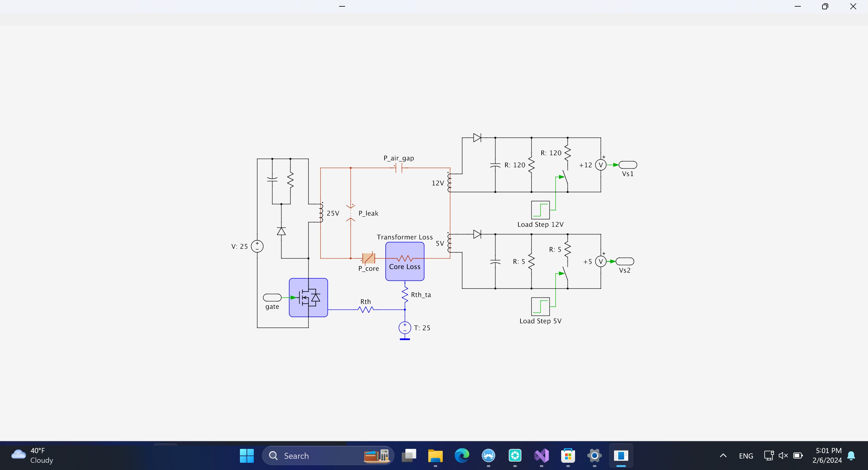Select the Rth_ta thermal resistor
Image resolution: width=868 pixels, height=470 pixels.
(x=405, y=295)
